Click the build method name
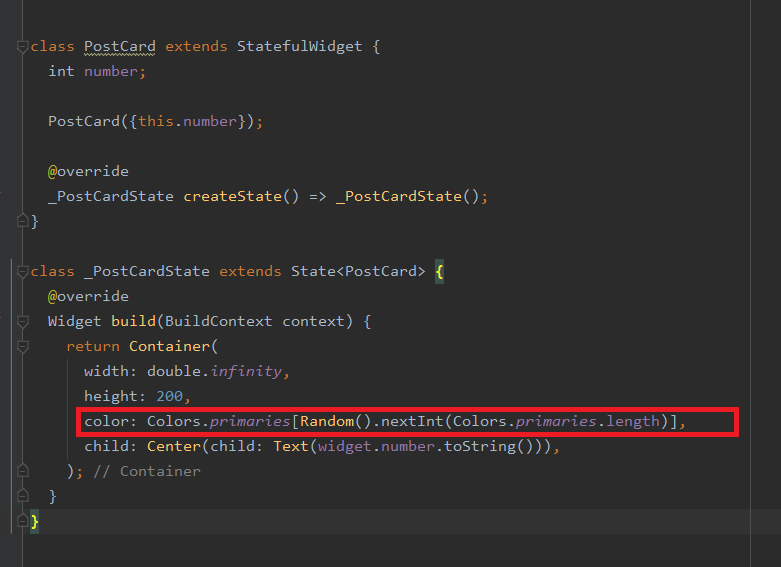 [x=133, y=321]
